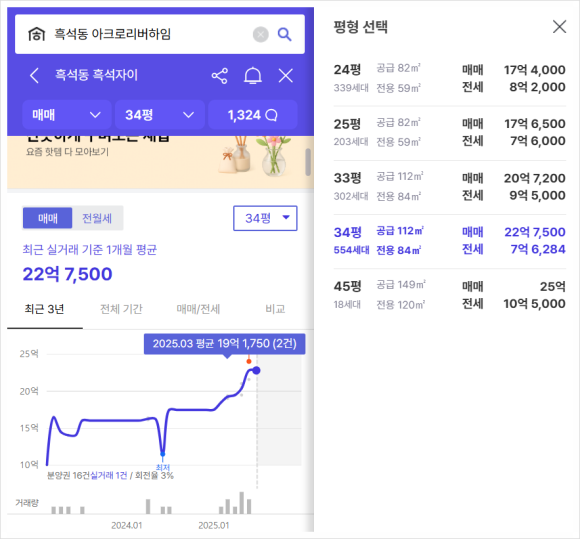Select the 전체 기간 tab
The height and width of the screenshot is (539, 580).
point(121,309)
